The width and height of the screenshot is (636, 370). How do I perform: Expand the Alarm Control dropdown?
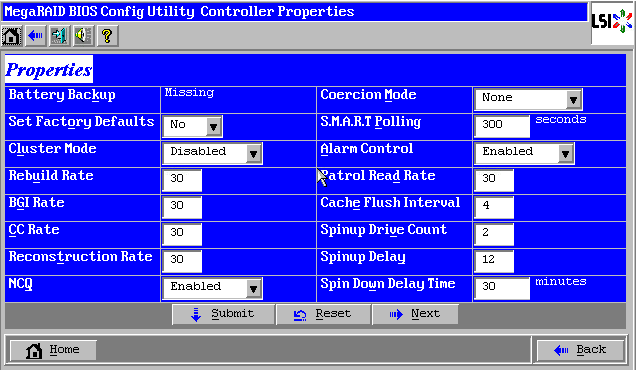(524, 153)
